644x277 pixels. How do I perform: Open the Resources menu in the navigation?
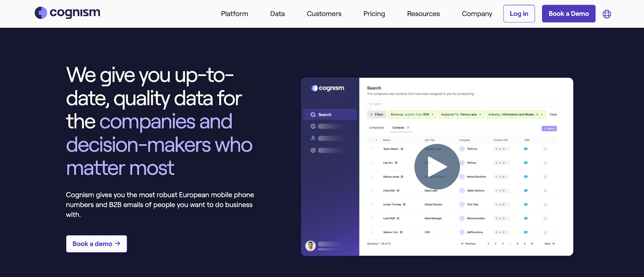(423, 14)
